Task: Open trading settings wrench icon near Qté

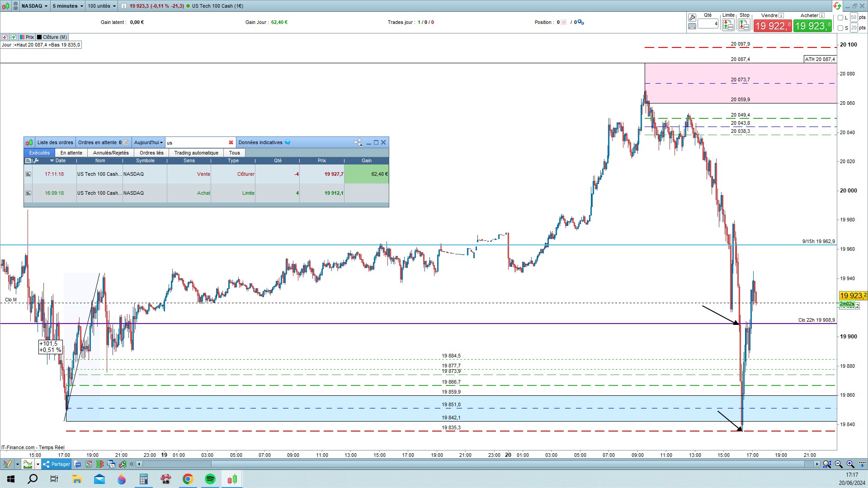Action: click(x=692, y=18)
